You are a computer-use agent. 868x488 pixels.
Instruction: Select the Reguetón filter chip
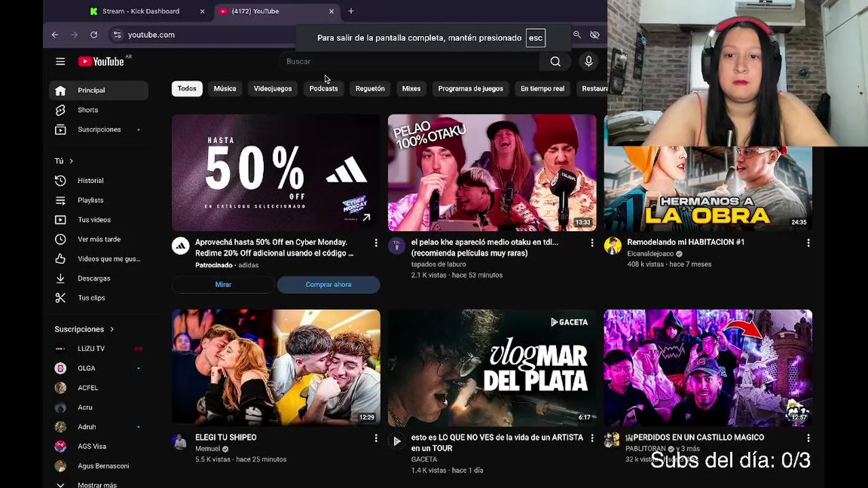(370, 89)
